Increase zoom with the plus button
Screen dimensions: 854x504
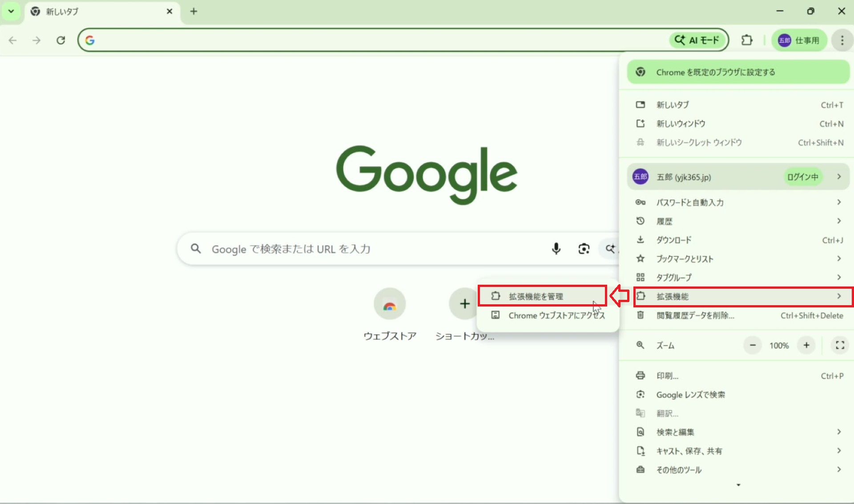pos(806,345)
